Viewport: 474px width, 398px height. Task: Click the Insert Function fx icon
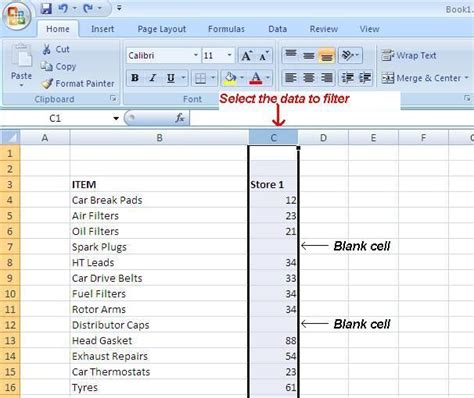coord(180,118)
